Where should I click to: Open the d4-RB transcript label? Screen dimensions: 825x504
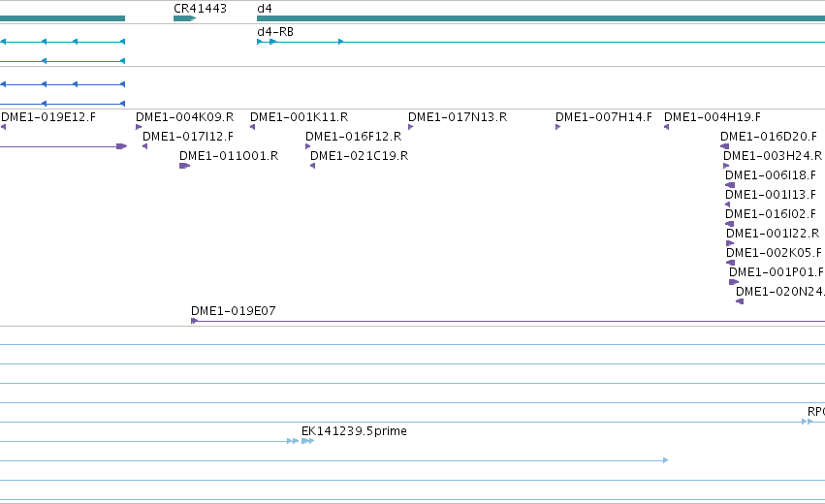pos(275,32)
